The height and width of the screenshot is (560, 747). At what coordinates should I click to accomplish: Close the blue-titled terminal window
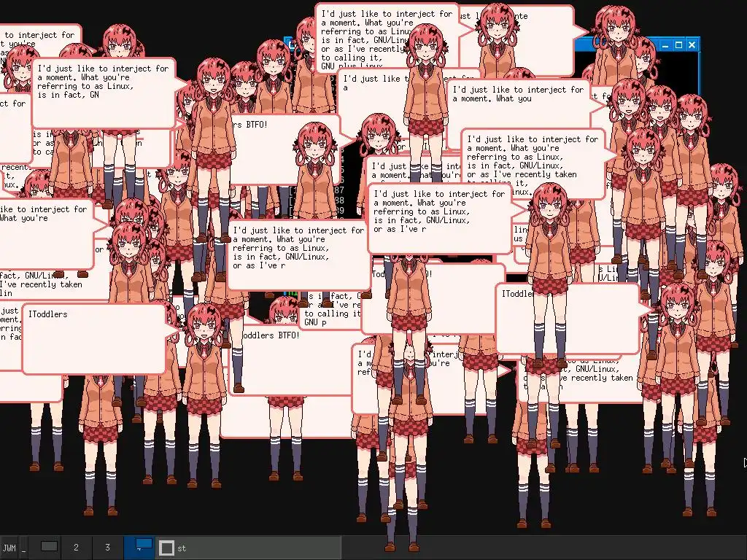[x=692, y=45]
